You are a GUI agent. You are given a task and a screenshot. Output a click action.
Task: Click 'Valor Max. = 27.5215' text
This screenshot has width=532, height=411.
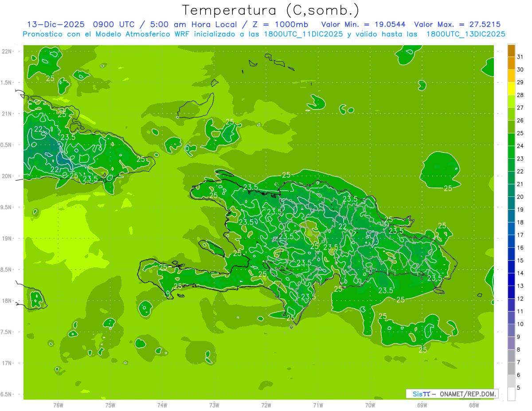click(x=458, y=24)
